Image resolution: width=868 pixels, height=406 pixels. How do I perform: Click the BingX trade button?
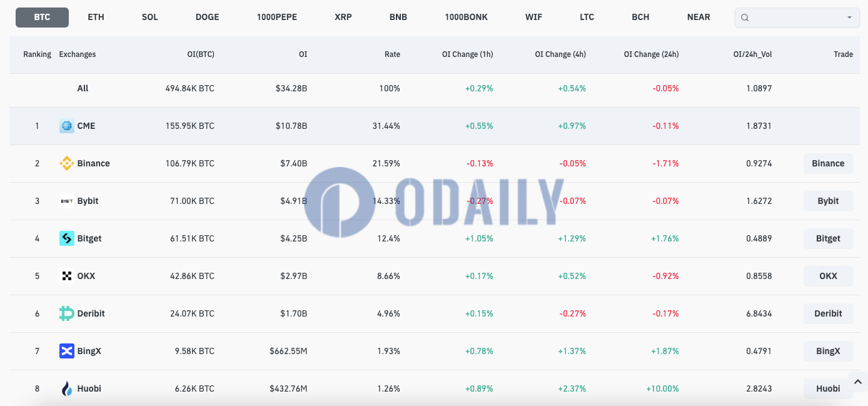coord(828,351)
